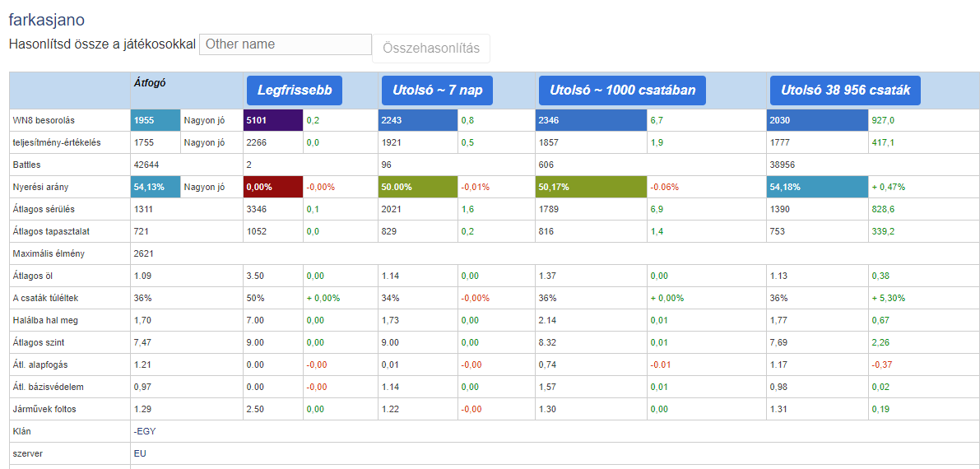This screenshot has height=469, width=980.
Task: Click the blue 1955 overall WN8 cell
Action: tap(155, 120)
